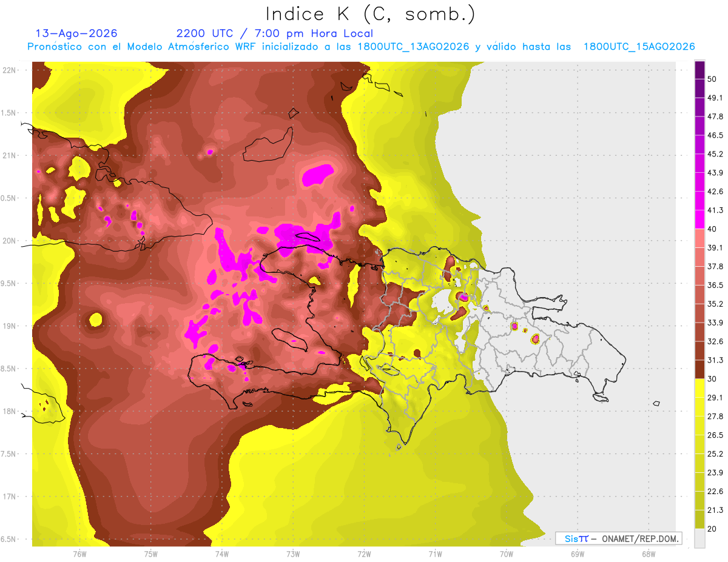728x562 pixels.
Task: Click the legend value "27.8"
Action: pos(715,417)
